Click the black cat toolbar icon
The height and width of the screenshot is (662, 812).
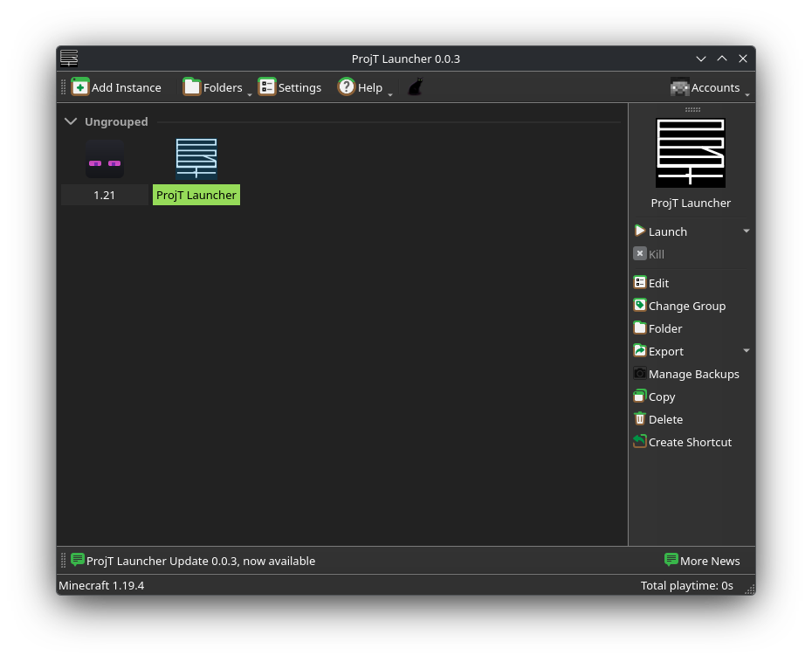pos(415,86)
